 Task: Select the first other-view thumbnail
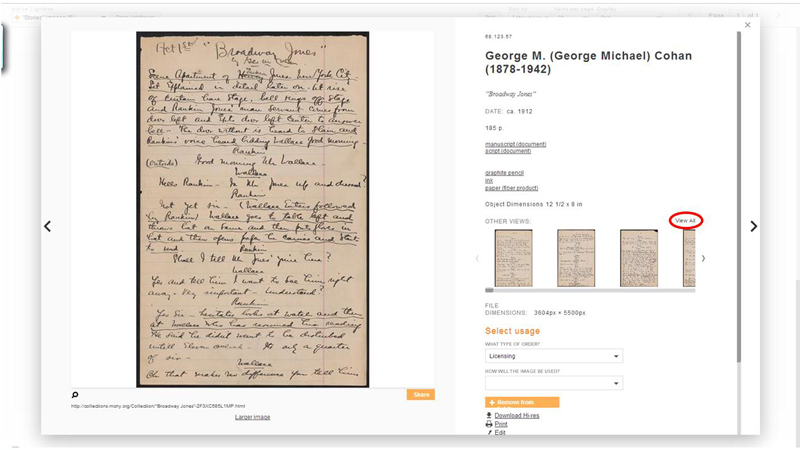click(x=513, y=258)
